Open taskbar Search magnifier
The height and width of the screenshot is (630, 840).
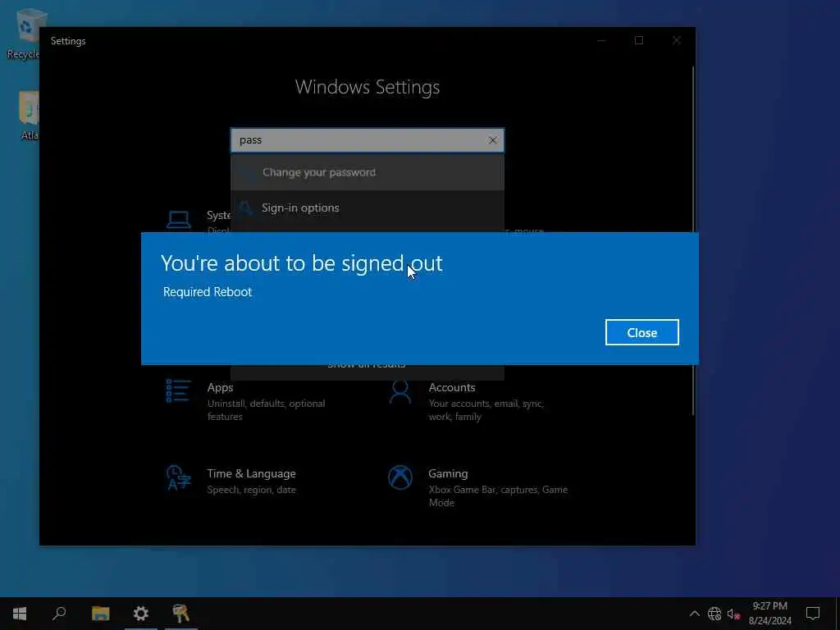pyautogui.click(x=59, y=614)
